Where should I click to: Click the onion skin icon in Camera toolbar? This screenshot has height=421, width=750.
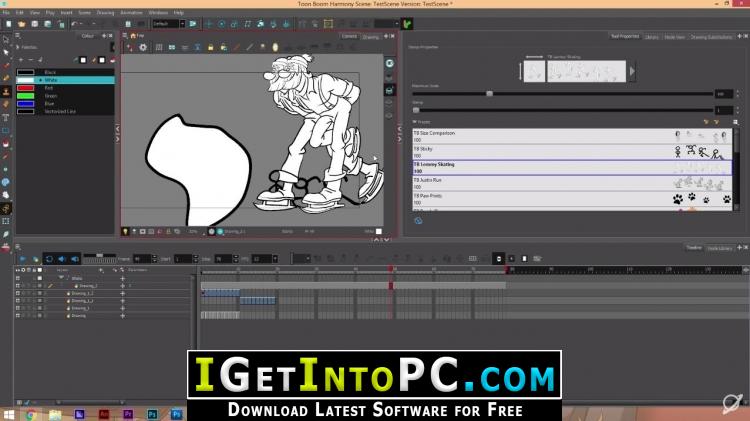click(275, 47)
